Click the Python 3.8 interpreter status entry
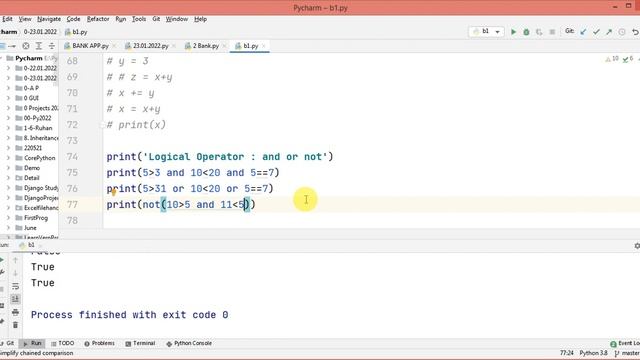 pos(593,353)
